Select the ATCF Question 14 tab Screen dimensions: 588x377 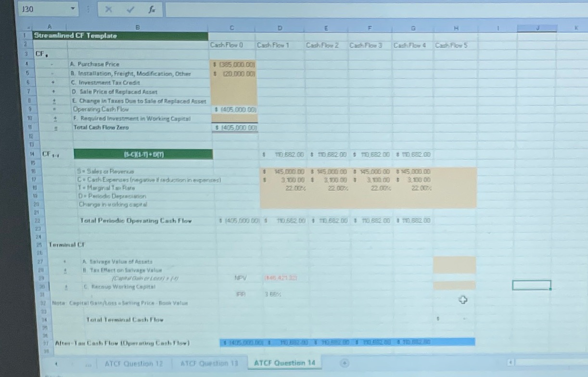284,364
